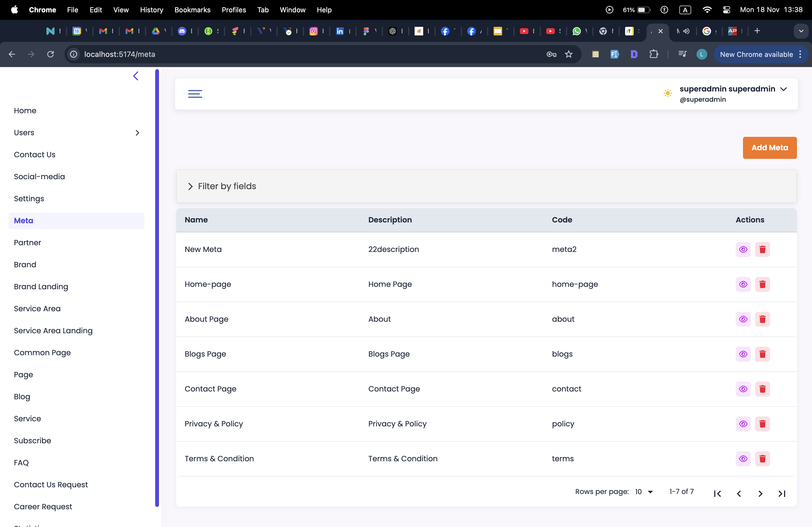Open the History menu in menu bar
Image resolution: width=812 pixels, height=527 pixels.
(151, 10)
